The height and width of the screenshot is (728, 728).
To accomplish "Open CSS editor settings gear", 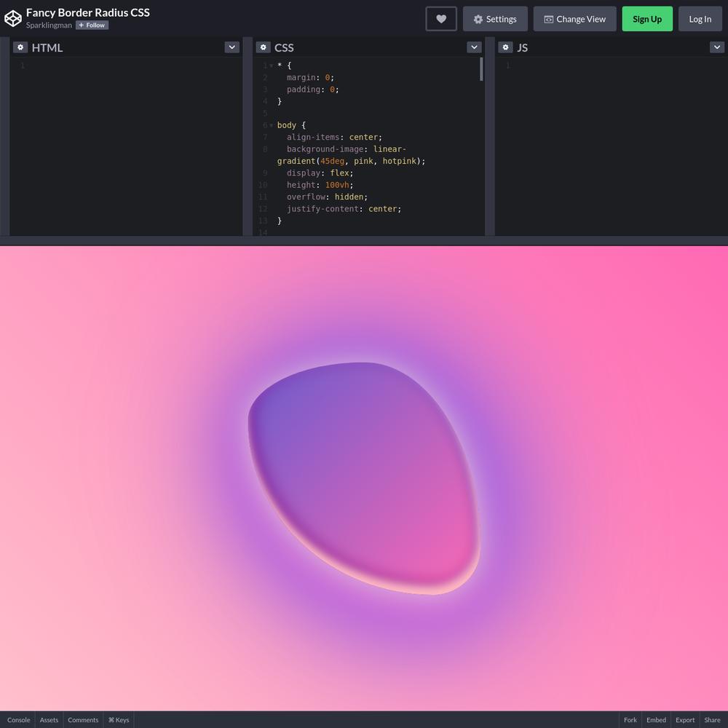I will tap(264, 47).
